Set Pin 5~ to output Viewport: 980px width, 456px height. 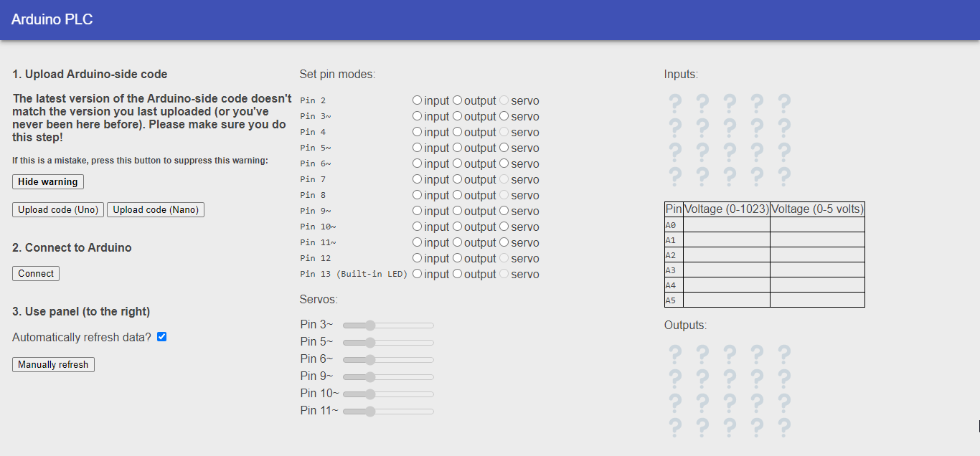(x=457, y=148)
